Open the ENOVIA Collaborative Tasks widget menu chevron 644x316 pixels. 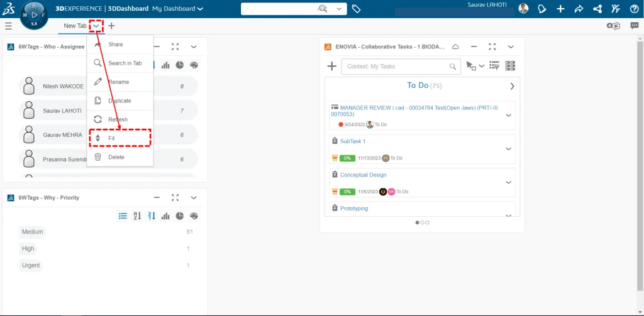(511, 47)
